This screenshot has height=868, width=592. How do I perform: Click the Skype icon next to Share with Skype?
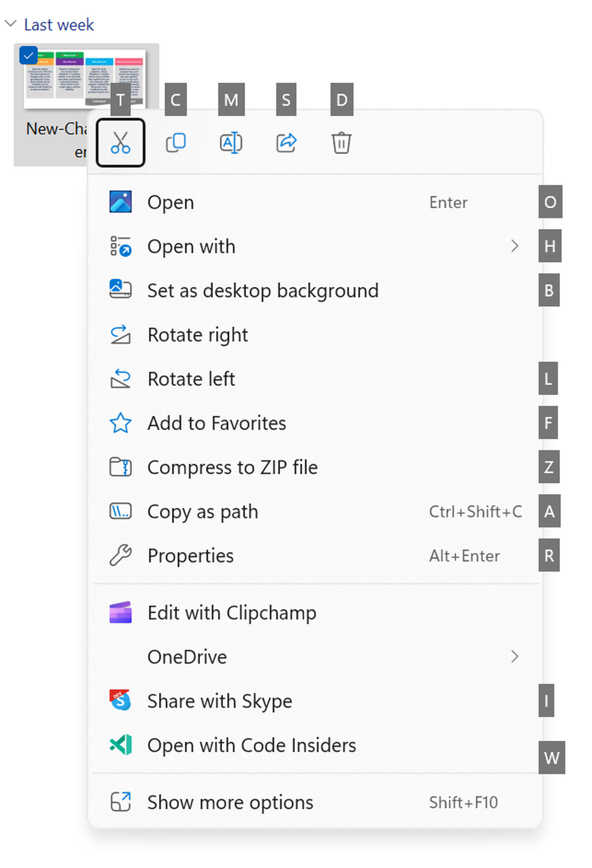pyautogui.click(x=120, y=701)
